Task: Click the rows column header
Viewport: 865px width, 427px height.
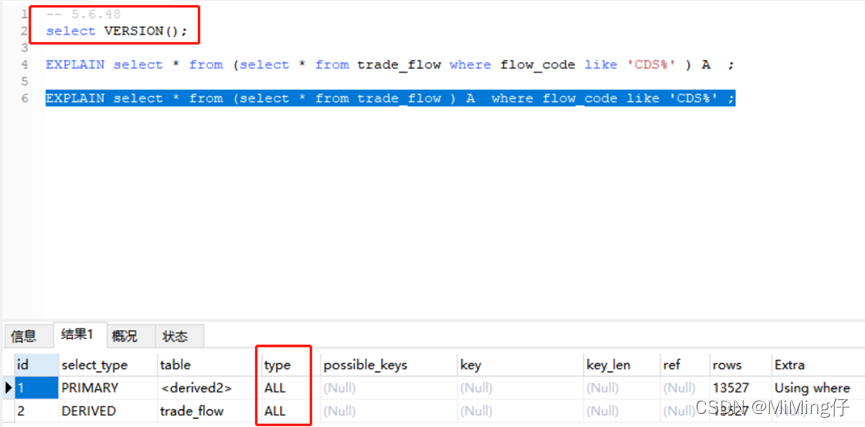Action: (x=740, y=365)
